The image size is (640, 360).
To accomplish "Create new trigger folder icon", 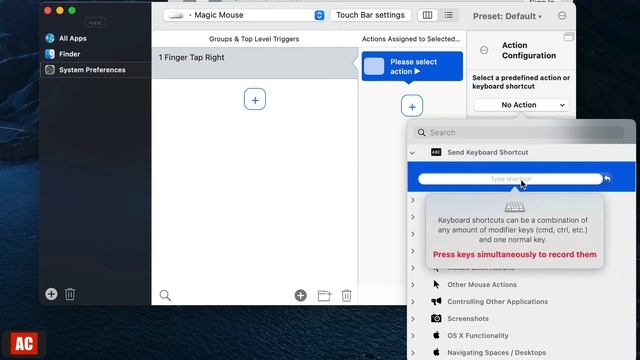I will (324, 295).
